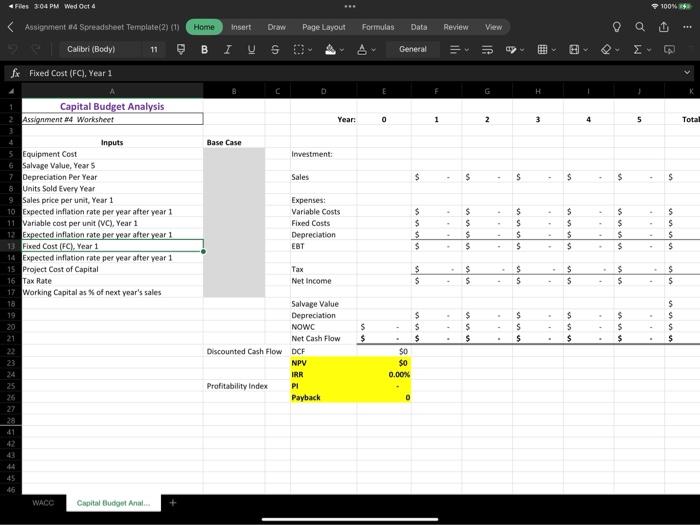Switch to the Home tab

coord(204,27)
